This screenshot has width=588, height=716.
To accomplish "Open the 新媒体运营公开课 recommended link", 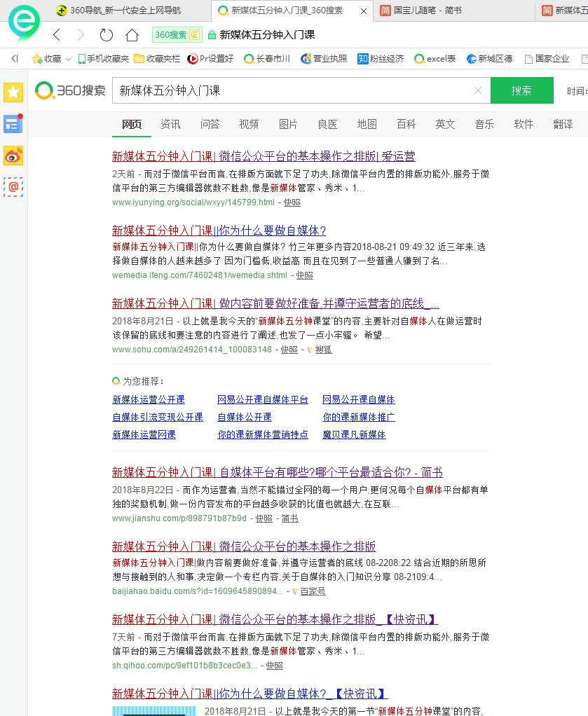I will pyautogui.click(x=148, y=399).
